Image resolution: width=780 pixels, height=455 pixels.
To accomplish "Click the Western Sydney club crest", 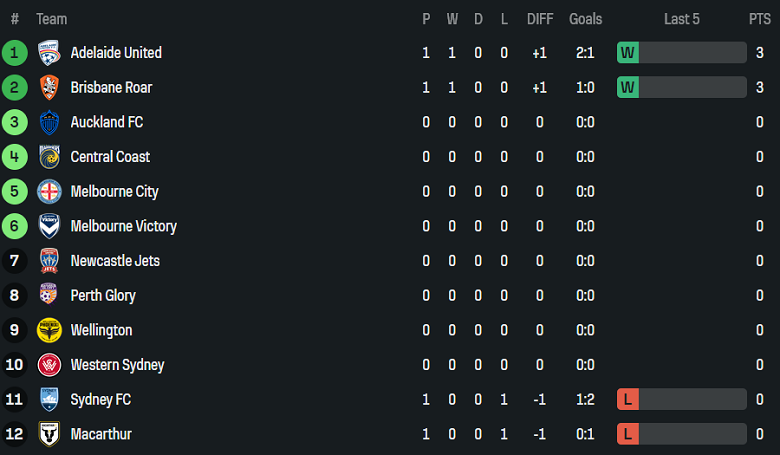I will 49,365.
